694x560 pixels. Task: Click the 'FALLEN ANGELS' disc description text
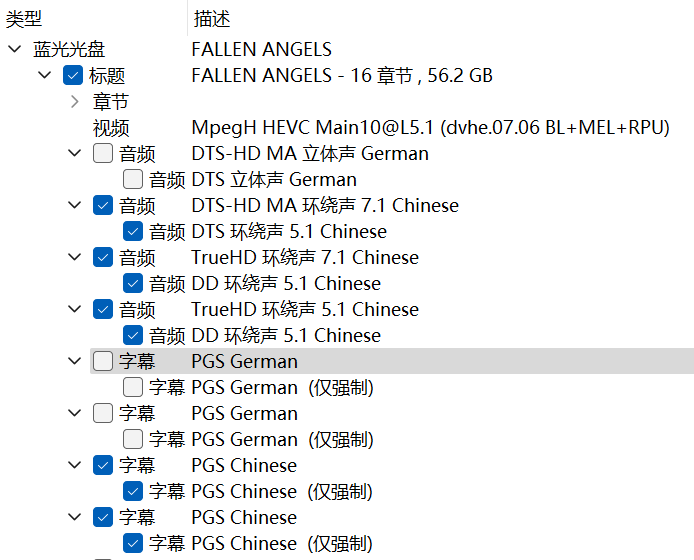coord(262,49)
